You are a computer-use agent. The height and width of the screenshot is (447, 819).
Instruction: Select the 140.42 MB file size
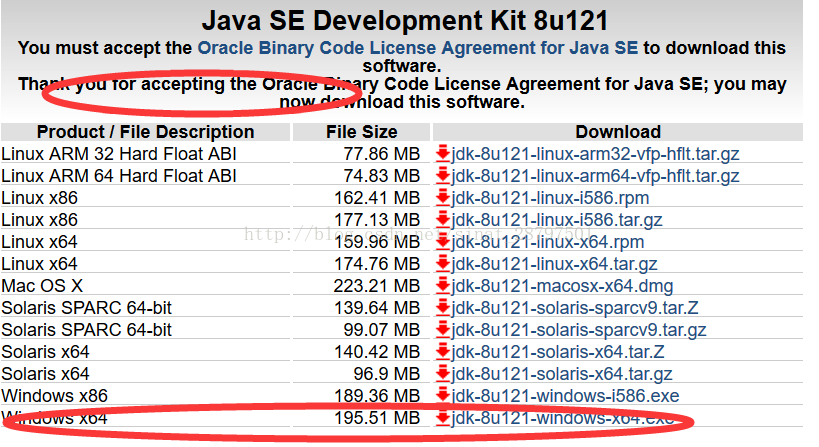(x=377, y=352)
